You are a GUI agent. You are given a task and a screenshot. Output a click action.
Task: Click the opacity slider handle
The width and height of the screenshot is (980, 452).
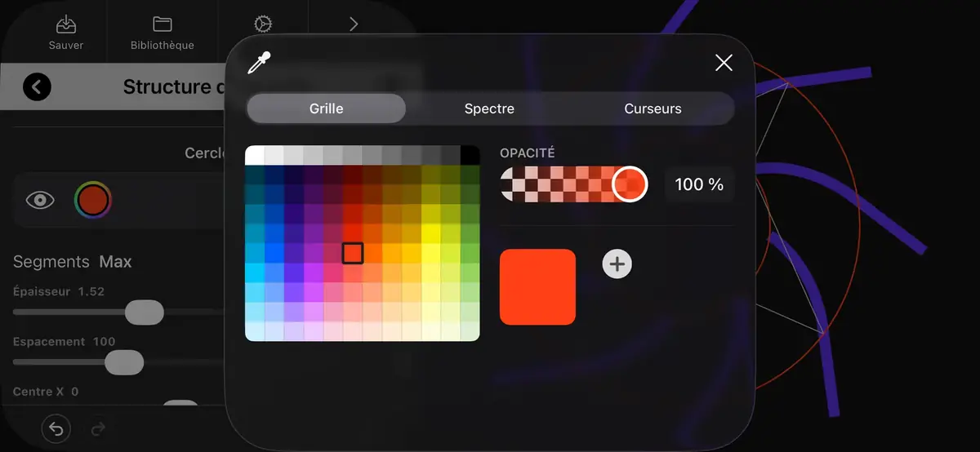click(x=630, y=184)
